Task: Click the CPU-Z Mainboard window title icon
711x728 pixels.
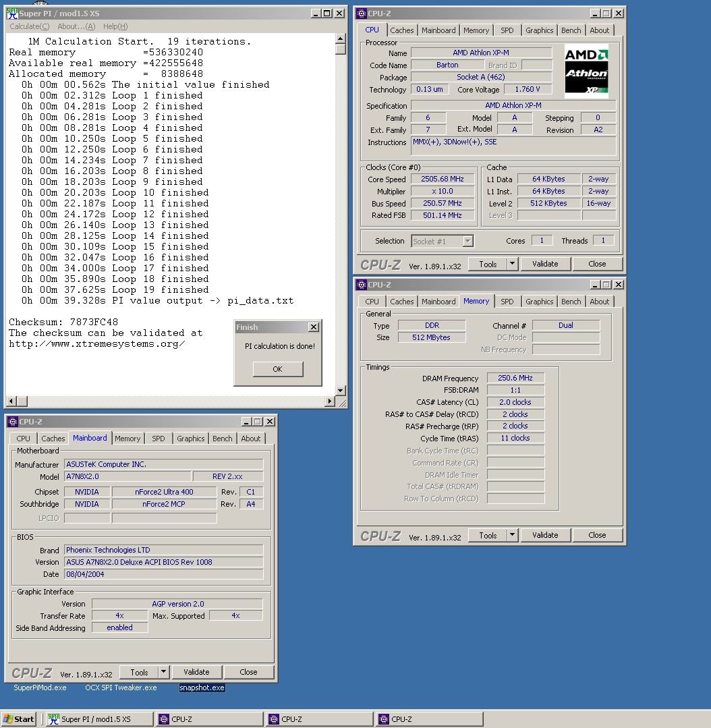Action: (13, 422)
